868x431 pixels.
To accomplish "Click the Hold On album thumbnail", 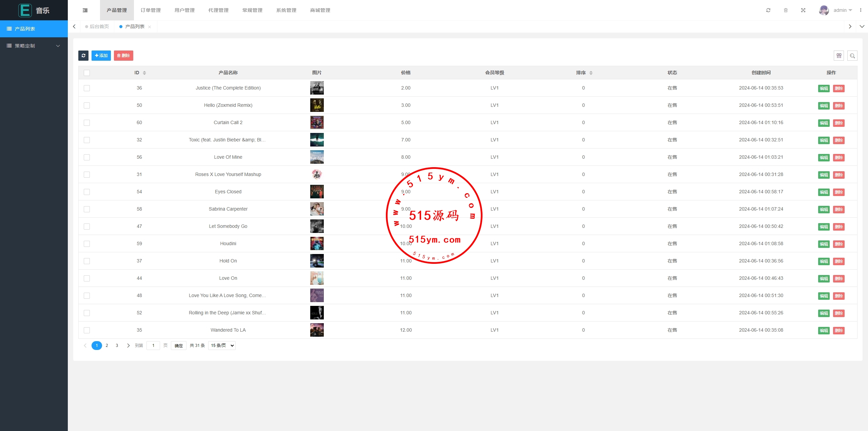I will [317, 261].
